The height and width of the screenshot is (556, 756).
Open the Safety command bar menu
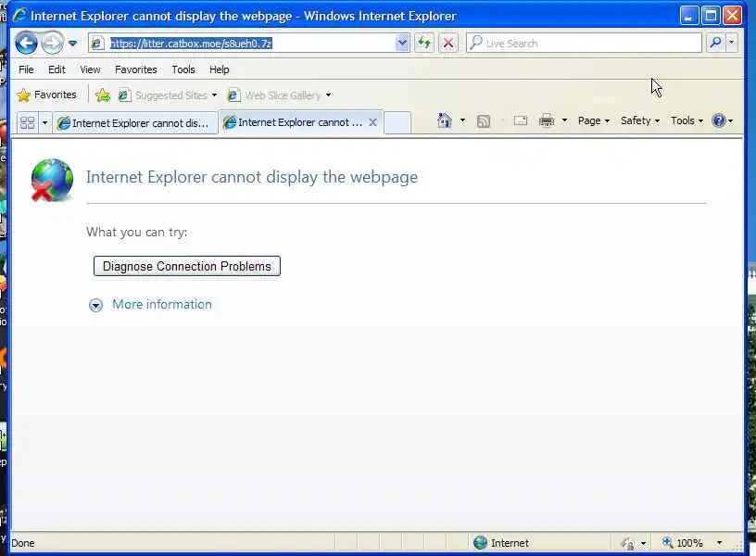coord(640,120)
